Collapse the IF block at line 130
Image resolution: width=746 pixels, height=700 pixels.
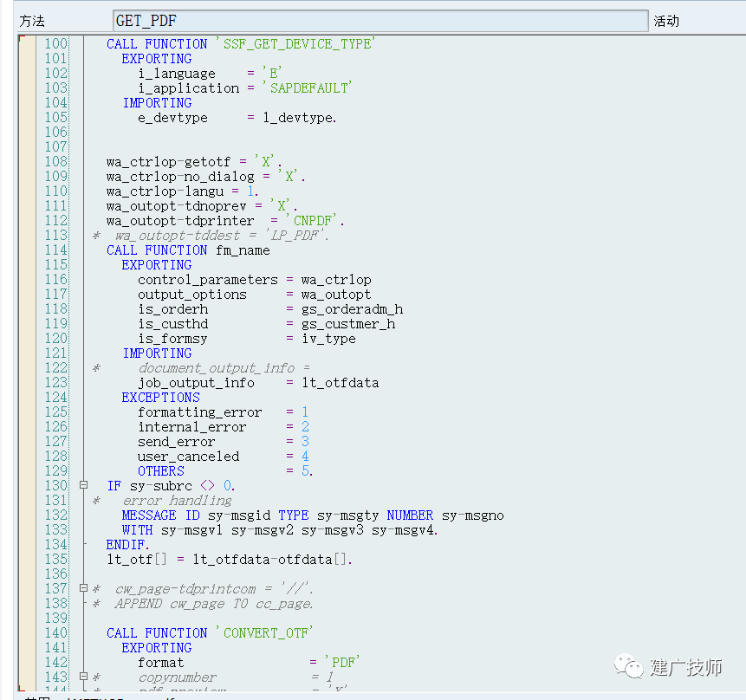click(84, 485)
